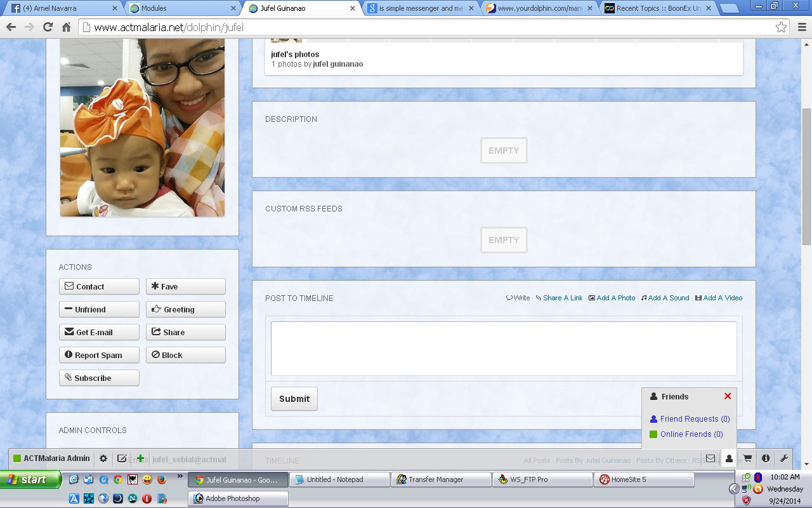Click inside the Post to Timeline text box
This screenshot has width=812, height=508.
tap(503, 348)
